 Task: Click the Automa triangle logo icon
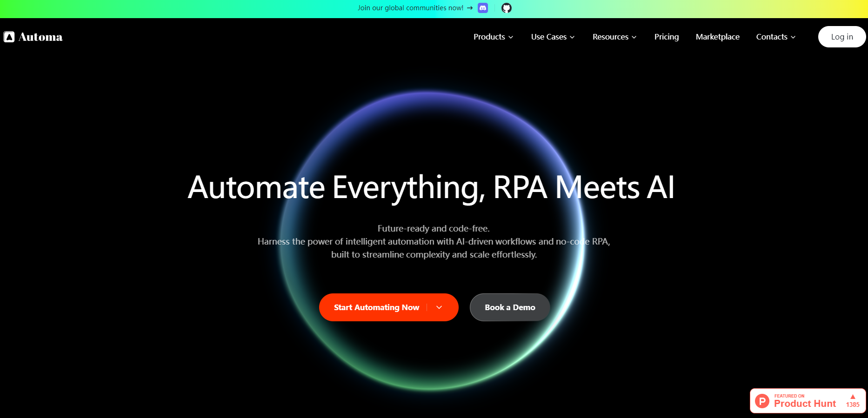tap(9, 37)
